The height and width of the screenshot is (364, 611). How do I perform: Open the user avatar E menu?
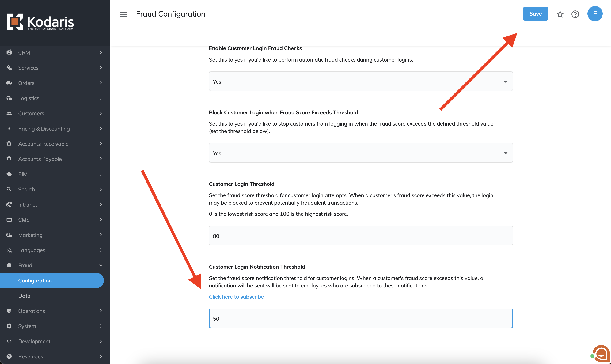tap(594, 14)
